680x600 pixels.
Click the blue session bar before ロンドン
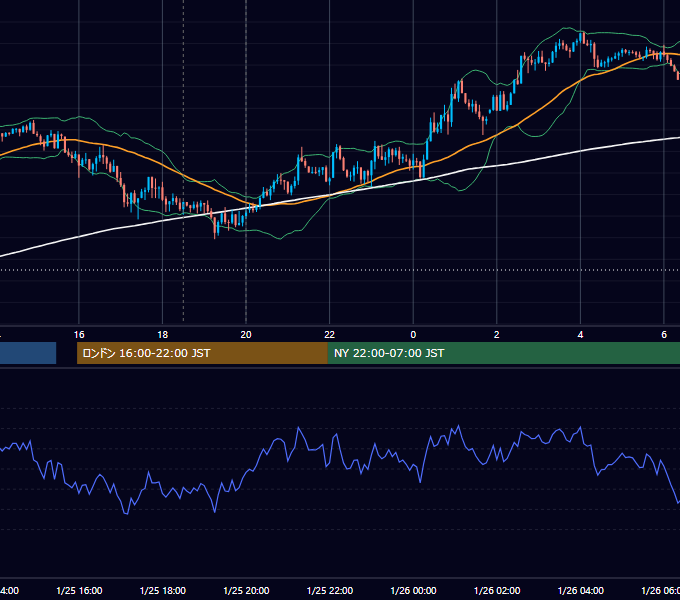click(x=28, y=353)
